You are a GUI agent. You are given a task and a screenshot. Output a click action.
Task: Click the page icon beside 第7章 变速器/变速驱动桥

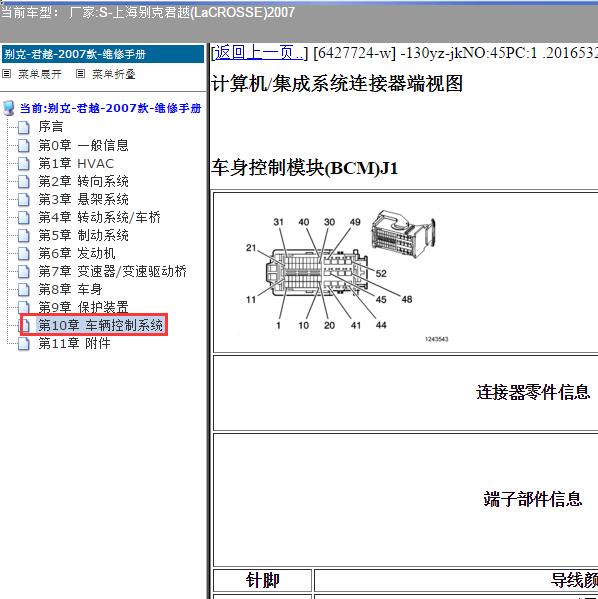coord(24,272)
